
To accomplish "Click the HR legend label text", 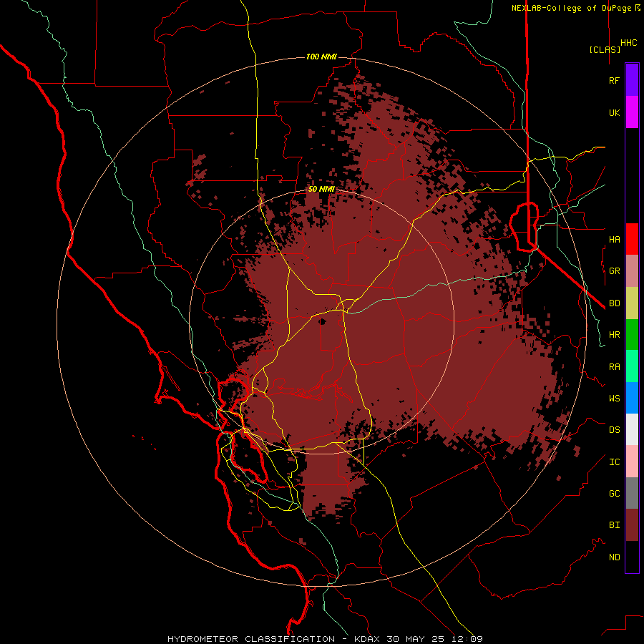I will pos(615,335).
